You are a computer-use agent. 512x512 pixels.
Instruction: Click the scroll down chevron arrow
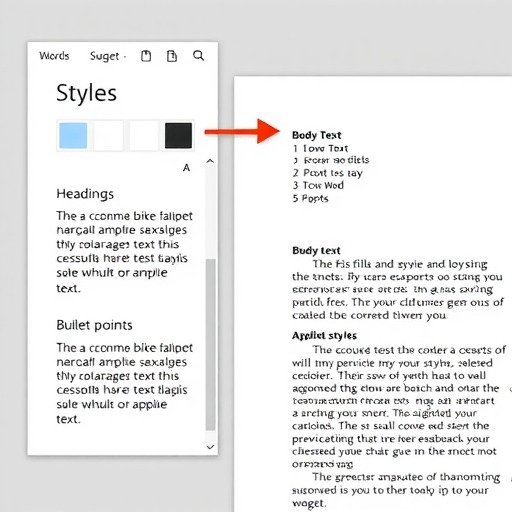(x=210, y=447)
